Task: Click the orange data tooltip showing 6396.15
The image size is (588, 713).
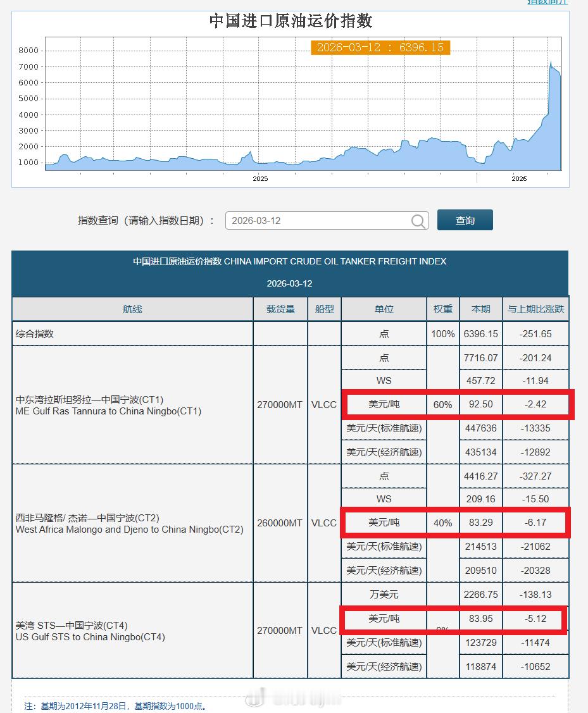Action: 379,47
